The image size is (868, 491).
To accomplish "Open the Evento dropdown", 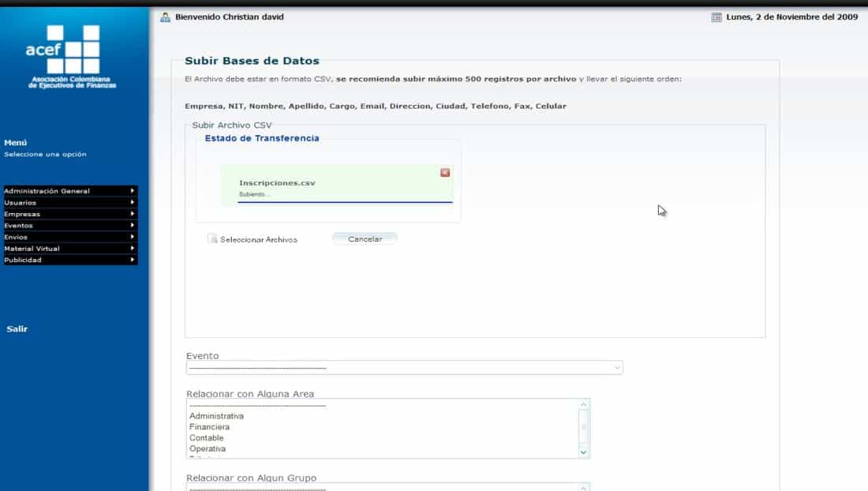I will tap(405, 368).
